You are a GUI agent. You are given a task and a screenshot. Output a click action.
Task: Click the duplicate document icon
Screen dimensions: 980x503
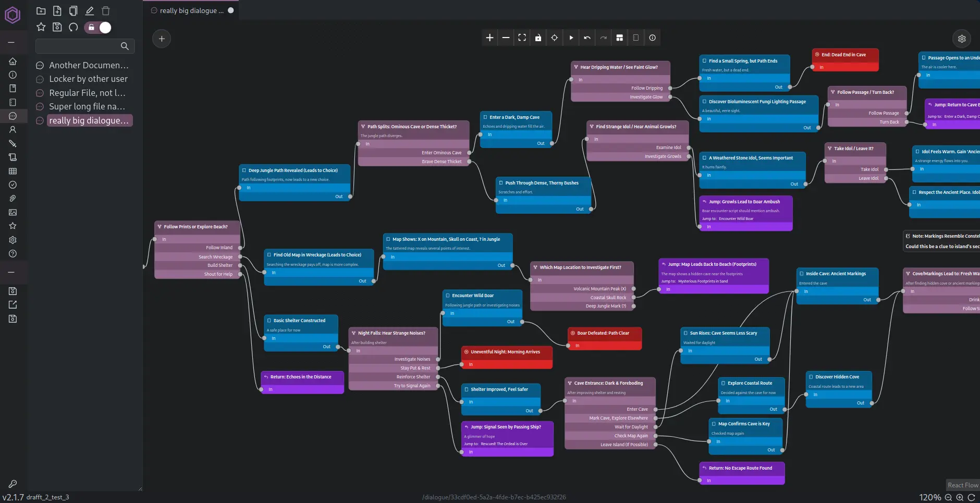click(x=73, y=11)
